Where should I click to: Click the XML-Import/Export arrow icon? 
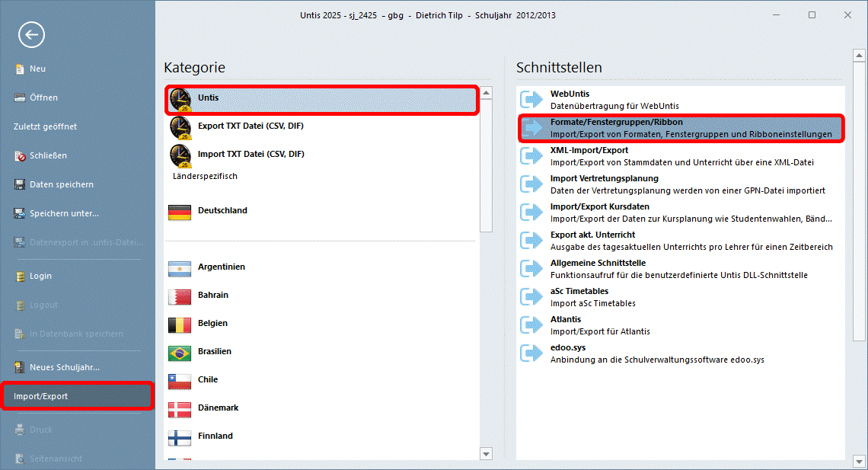coord(531,156)
